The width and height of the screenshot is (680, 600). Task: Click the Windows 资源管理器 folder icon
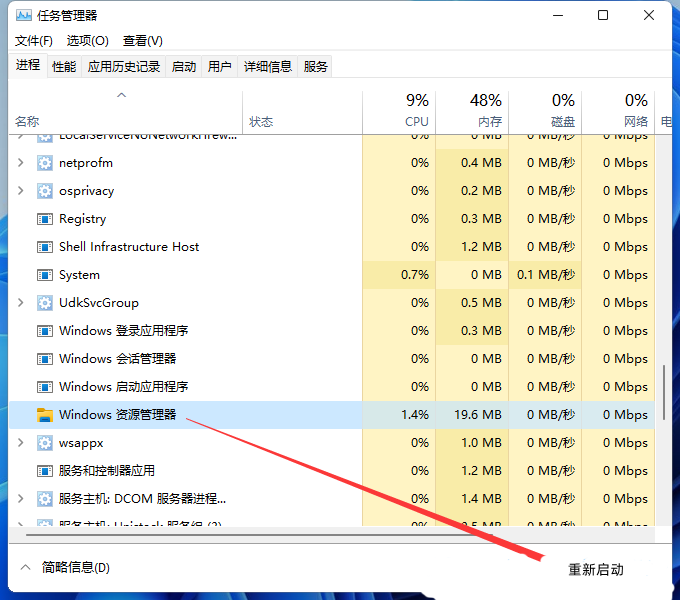point(44,415)
